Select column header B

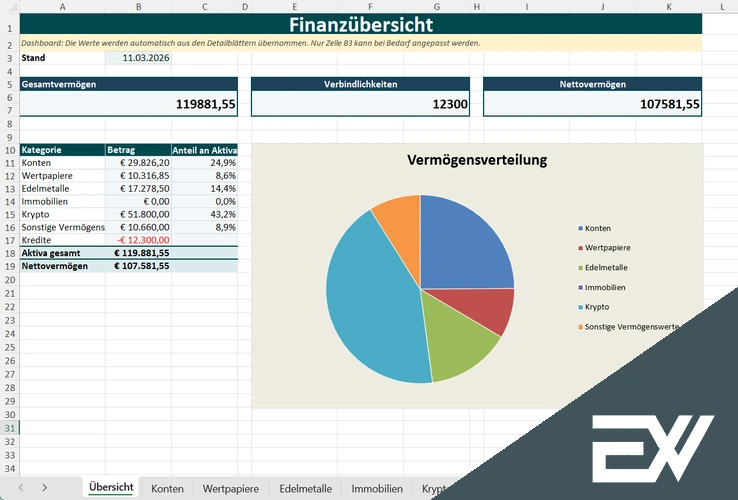click(138, 8)
